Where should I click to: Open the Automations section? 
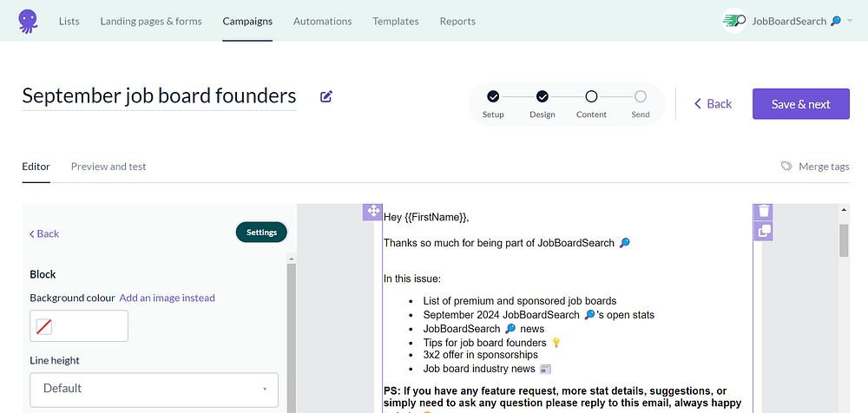322,21
